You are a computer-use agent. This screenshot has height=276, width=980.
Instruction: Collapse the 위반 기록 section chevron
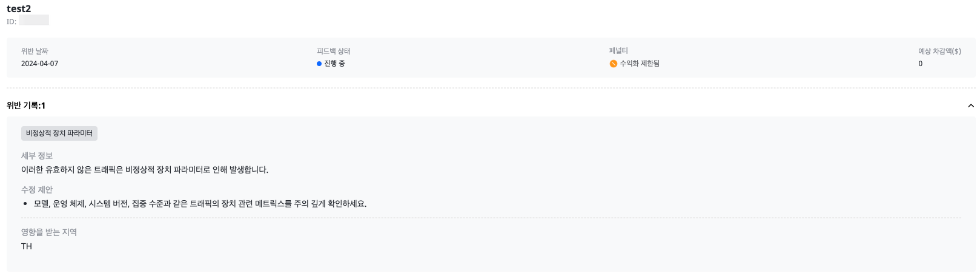click(971, 106)
